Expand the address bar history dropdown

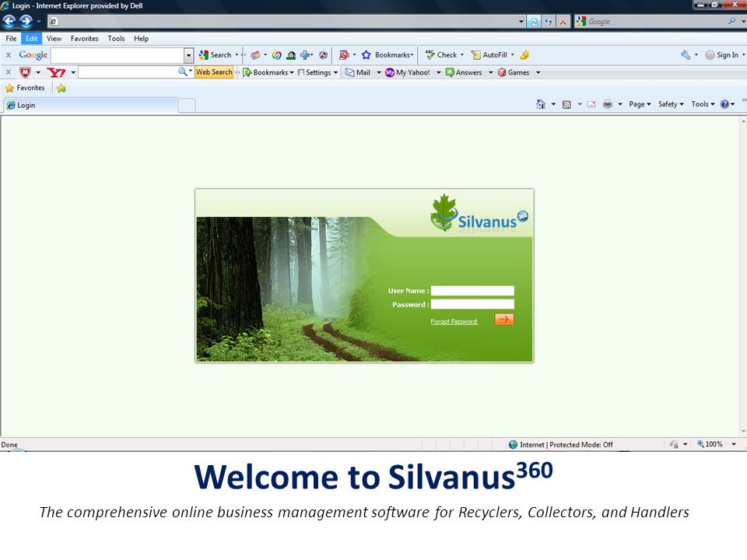click(x=521, y=22)
